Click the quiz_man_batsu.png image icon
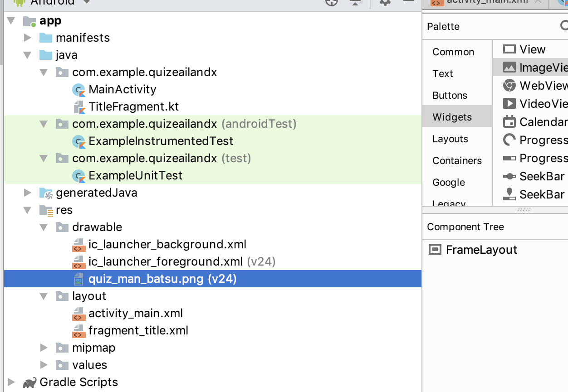The image size is (568, 392). pos(79,279)
